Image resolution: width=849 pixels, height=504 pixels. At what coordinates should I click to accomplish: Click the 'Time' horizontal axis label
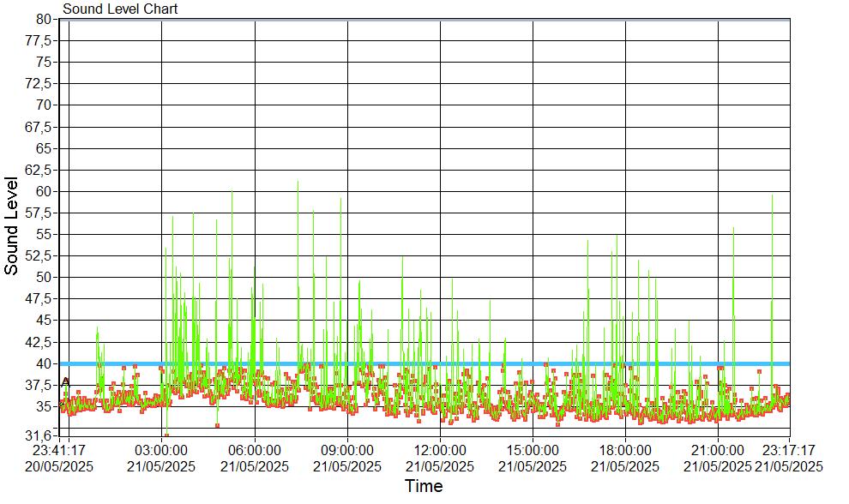point(424,487)
